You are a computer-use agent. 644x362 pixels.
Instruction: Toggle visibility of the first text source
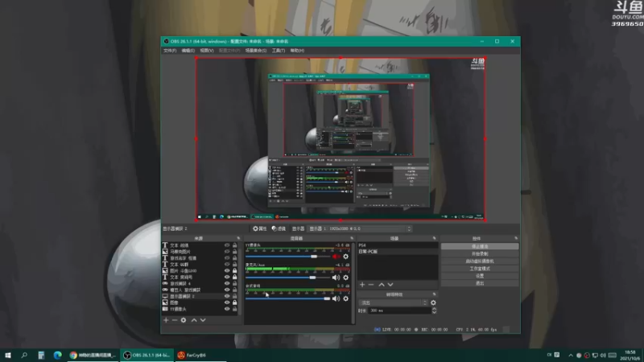227,245
